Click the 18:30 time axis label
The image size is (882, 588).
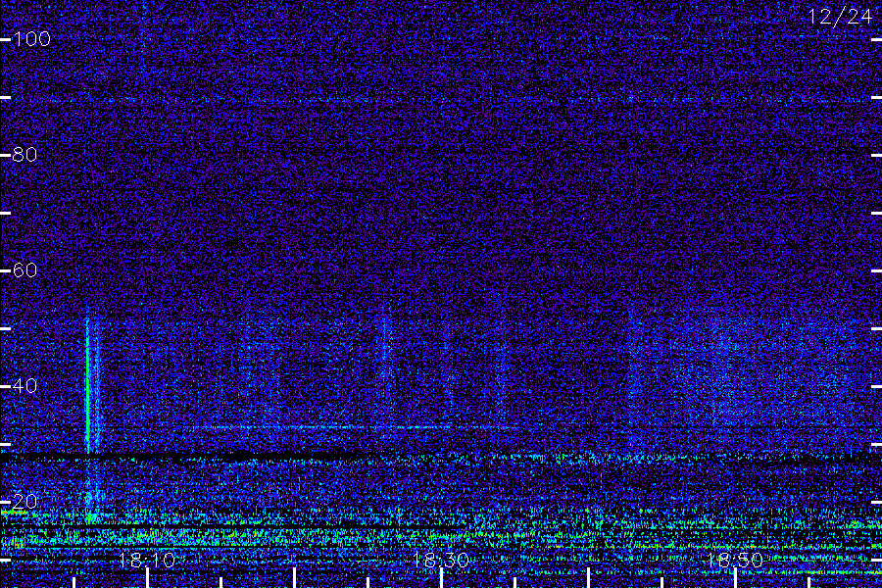(441, 560)
